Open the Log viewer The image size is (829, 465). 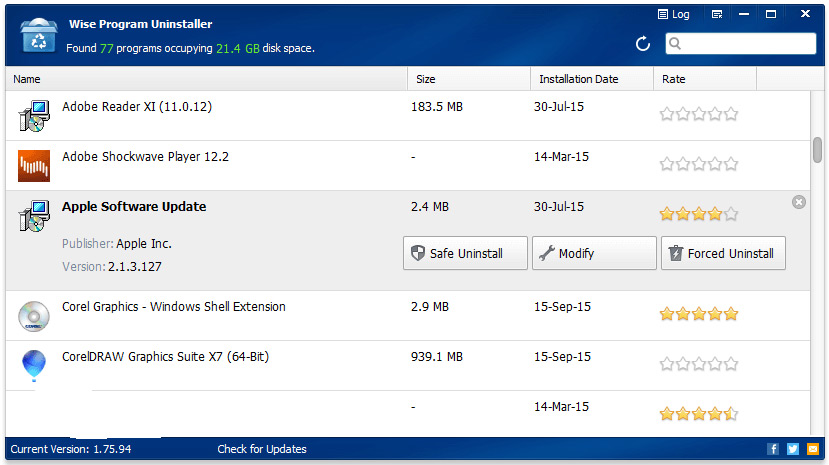[x=674, y=14]
